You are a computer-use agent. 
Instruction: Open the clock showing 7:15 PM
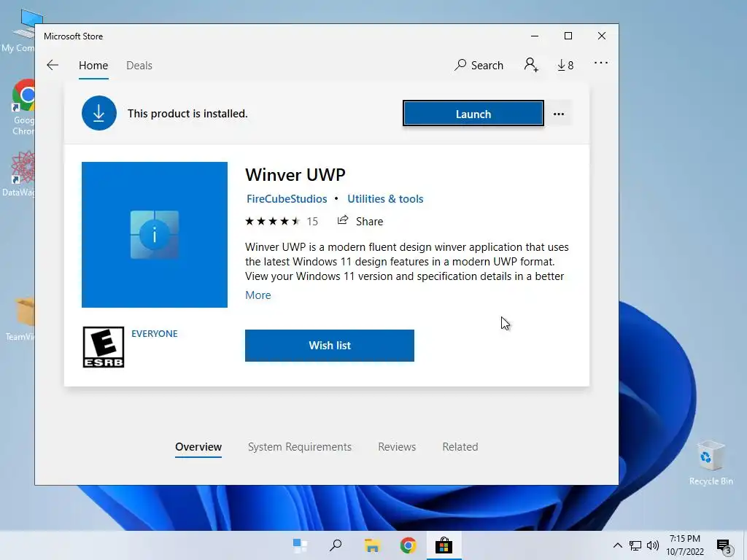tap(685, 545)
